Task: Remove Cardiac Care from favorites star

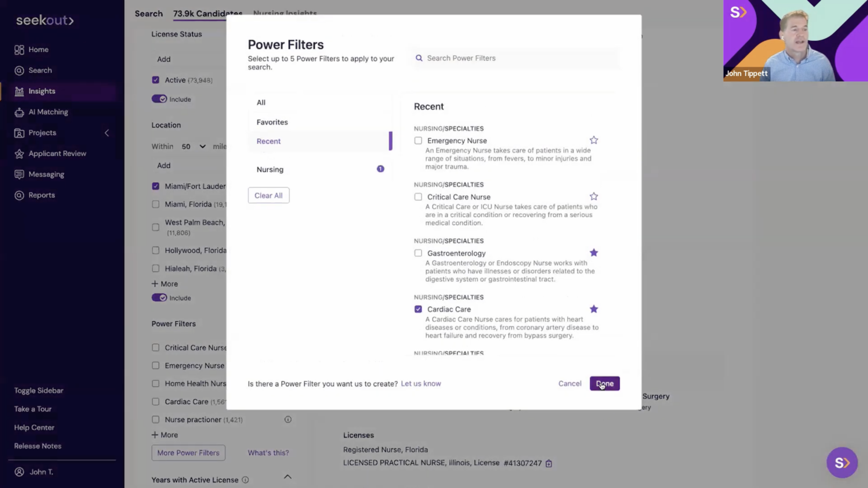Action: pyautogui.click(x=594, y=309)
